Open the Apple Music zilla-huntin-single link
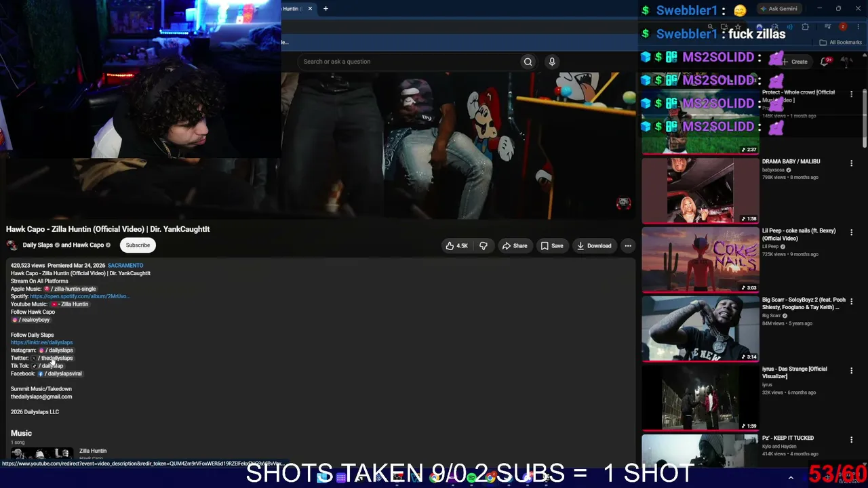The image size is (868, 488). coord(70,289)
